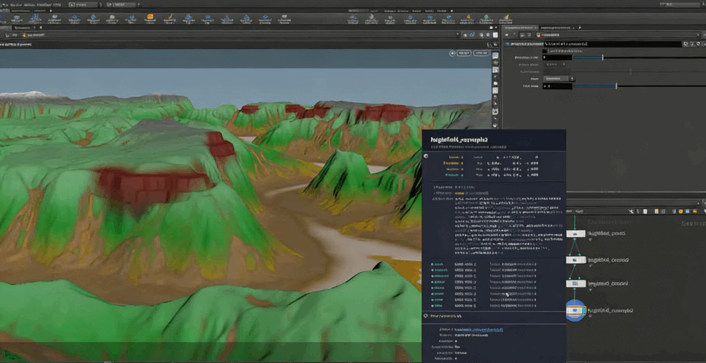The width and height of the screenshot is (706, 363).
Task: Click the numeric field left of the upper slider
Action: pos(557,58)
